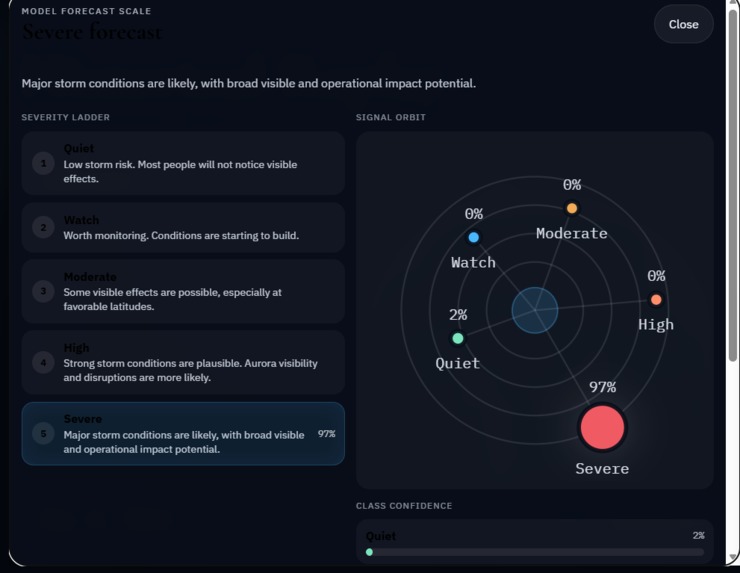This screenshot has height=573, width=740.
Task: Click the number 5 badge for Severe
Action: tap(43, 434)
